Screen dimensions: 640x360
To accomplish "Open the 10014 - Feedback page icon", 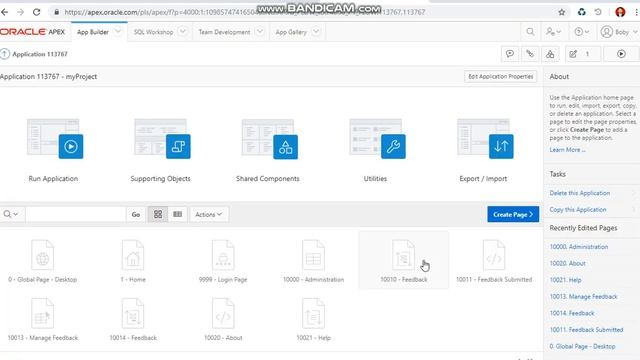I will pos(133,313).
